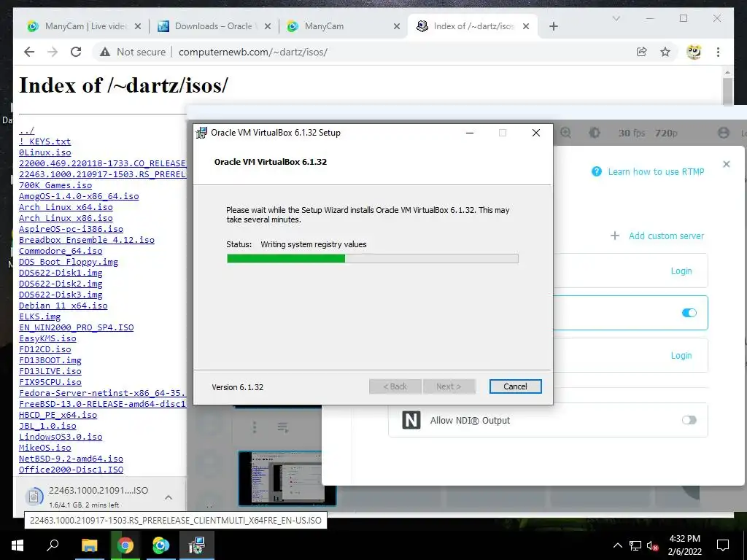The width and height of the screenshot is (747, 560).
Task: Click Breadbox_Ensemble_4.12.iso link
Action: tap(87, 240)
